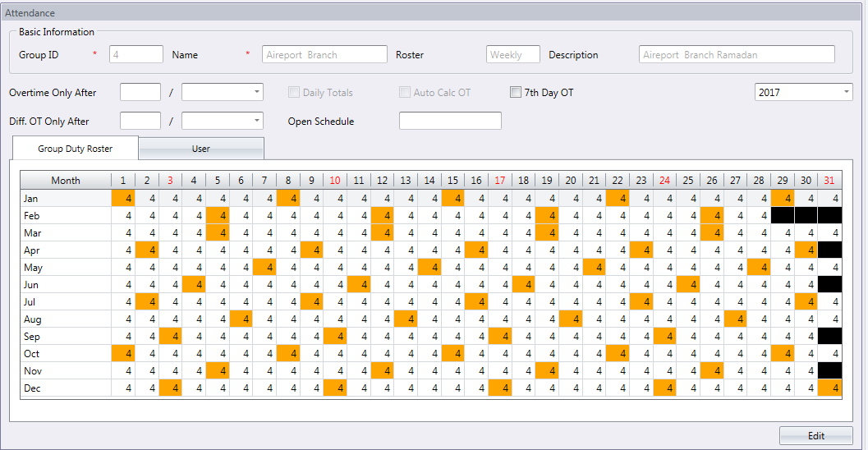Select the May row label
This screenshot has height=450, width=868.
click(x=66, y=268)
